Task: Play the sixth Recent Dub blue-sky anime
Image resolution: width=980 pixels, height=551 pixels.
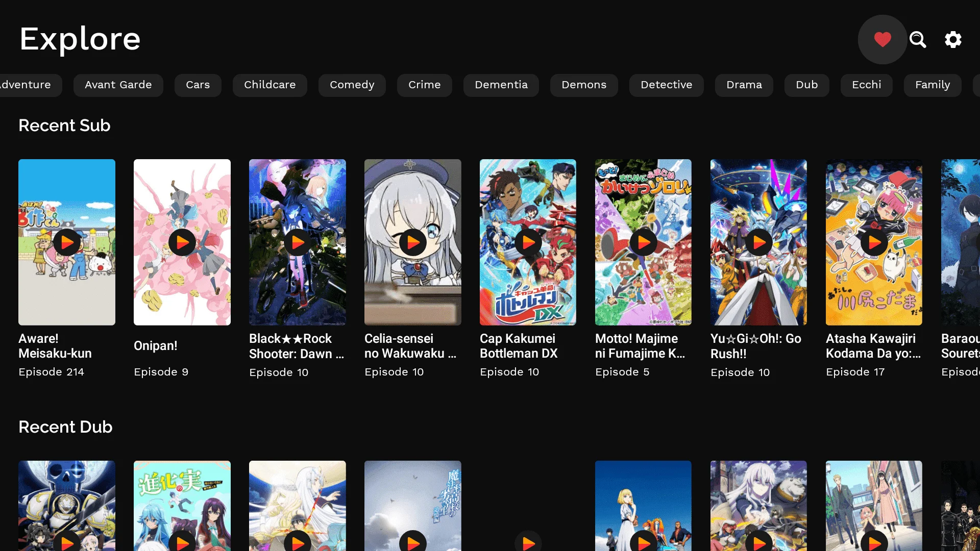Action: [644, 543]
